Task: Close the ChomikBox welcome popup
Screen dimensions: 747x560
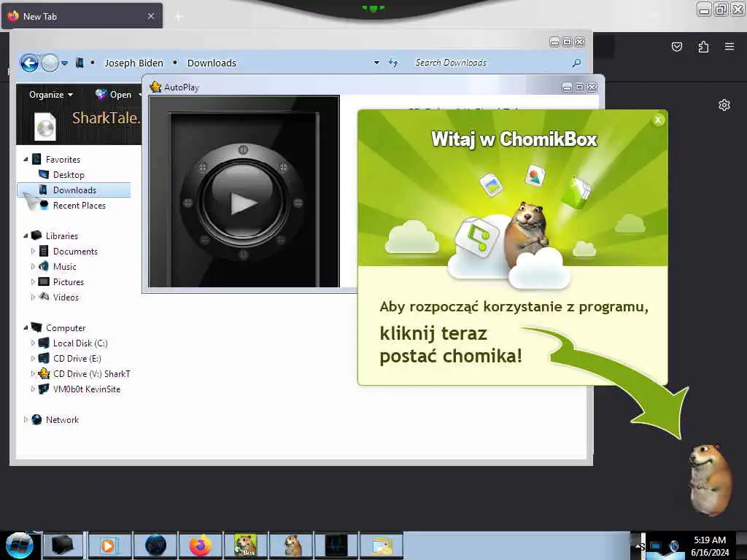Action: coord(658,120)
